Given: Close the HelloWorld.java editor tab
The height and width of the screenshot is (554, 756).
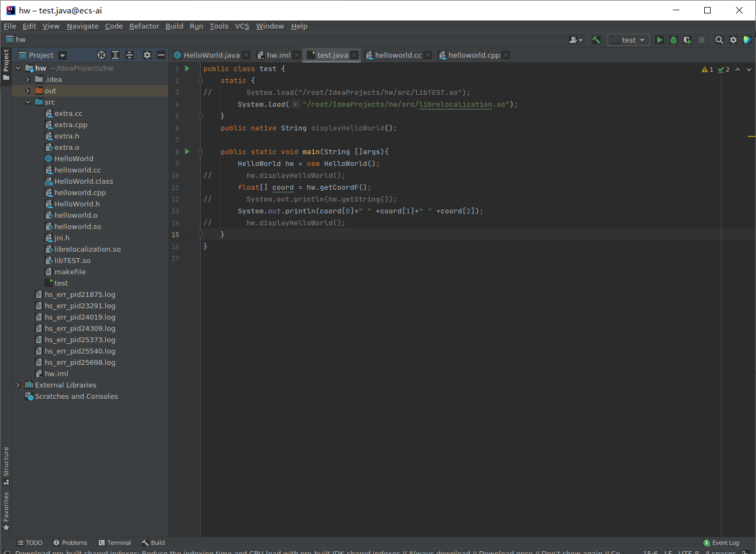Looking at the screenshot, I should click(x=246, y=55).
